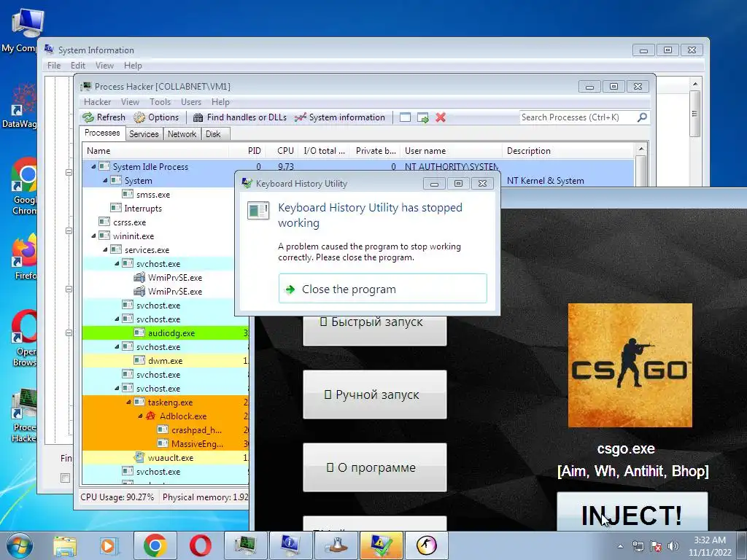Collapse the services.exe tree node
This screenshot has height=560, width=747.
(105, 249)
